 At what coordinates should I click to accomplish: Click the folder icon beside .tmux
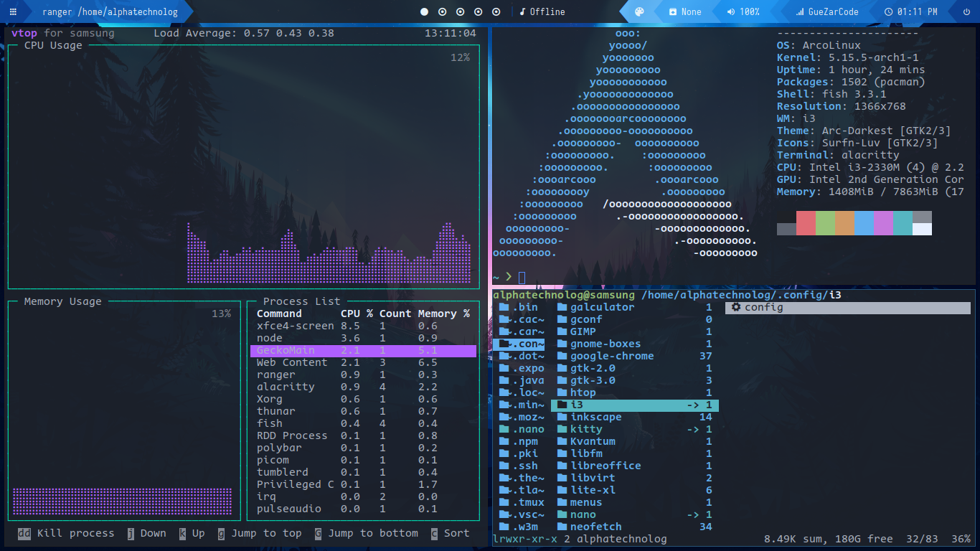tap(504, 502)
